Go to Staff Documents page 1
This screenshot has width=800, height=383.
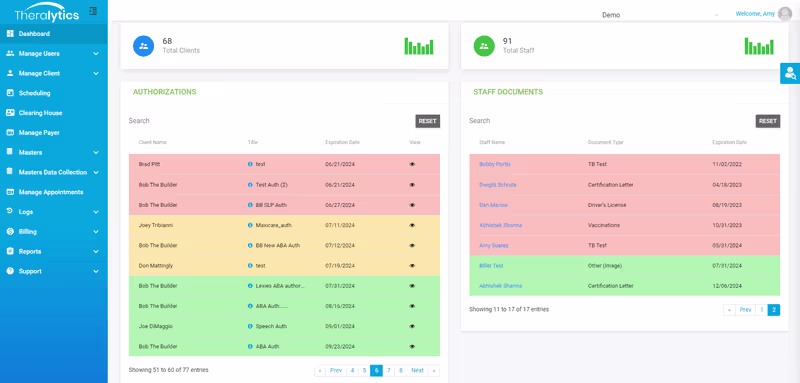(x=762, y=310)
